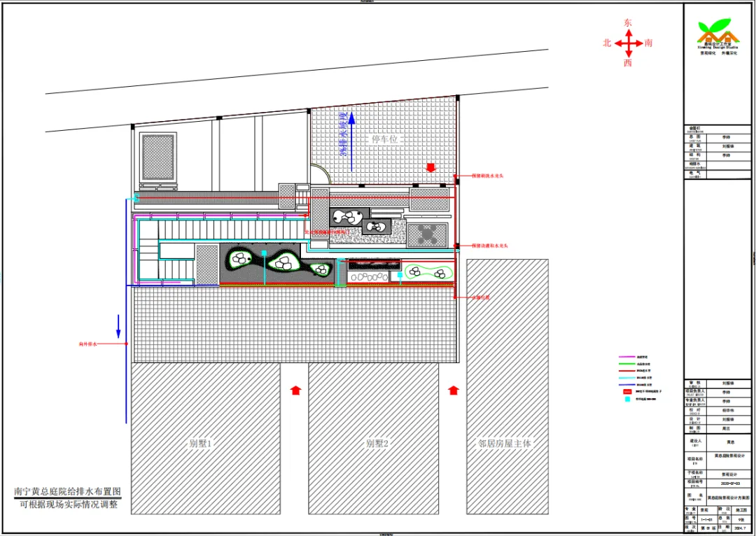Viewport: 756px width, 536px height.
Task: Click the 施工图 stage cell
Action: coord(741,510)
